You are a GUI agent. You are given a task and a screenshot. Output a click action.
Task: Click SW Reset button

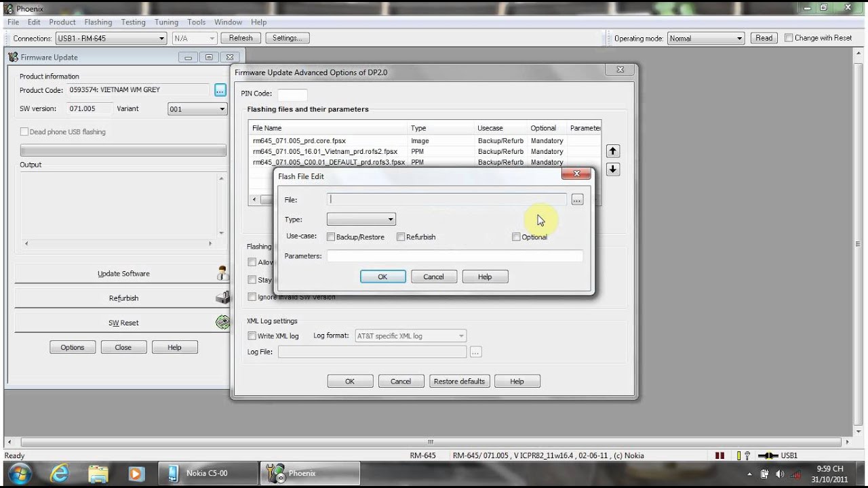point(123,323)
